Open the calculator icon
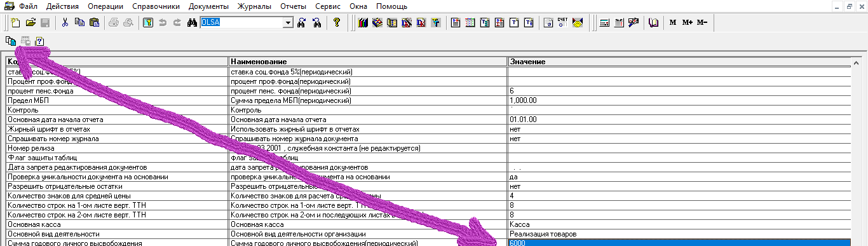The image size is (868, 246). (x=604, y=23)
